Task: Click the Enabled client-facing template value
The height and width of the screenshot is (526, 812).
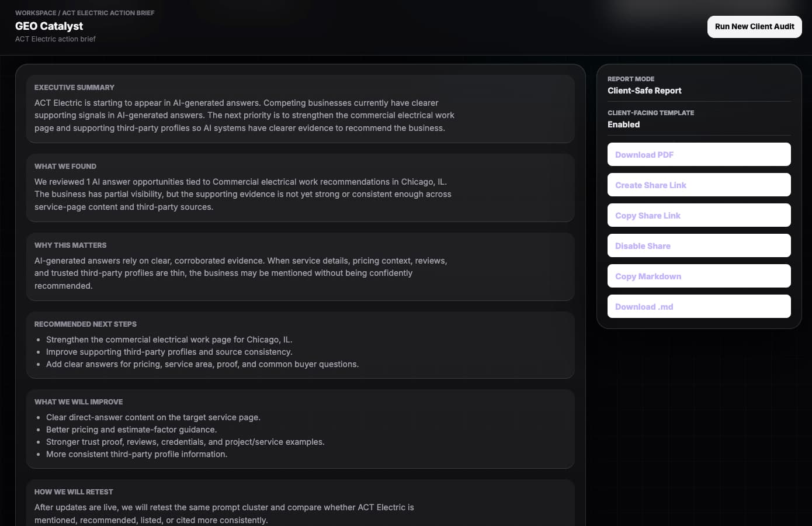Action: pos(623,124)
